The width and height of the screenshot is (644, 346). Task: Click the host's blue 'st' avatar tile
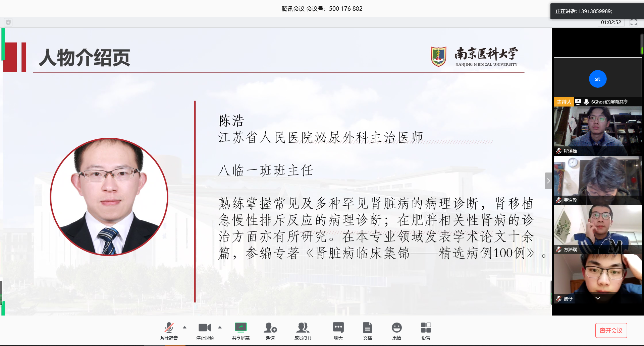[x=597, y=79]
